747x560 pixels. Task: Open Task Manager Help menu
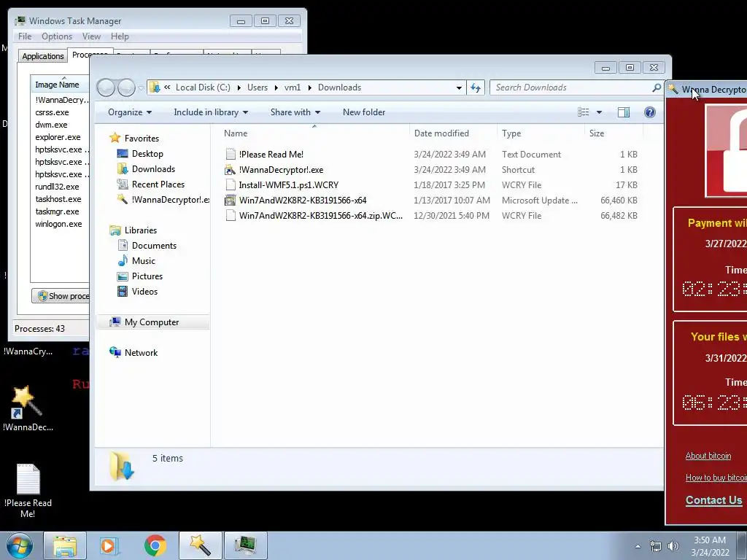tap(120, 36)
